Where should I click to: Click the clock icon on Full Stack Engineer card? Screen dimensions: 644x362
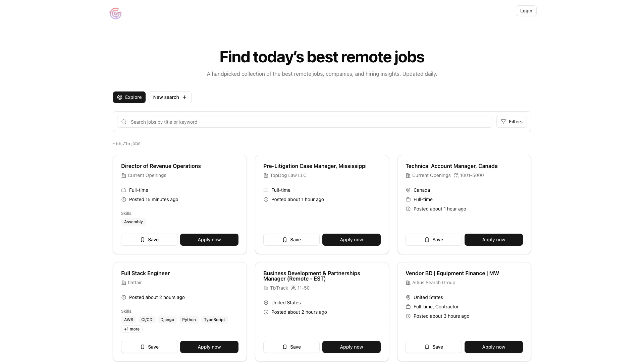coord(124,297)
